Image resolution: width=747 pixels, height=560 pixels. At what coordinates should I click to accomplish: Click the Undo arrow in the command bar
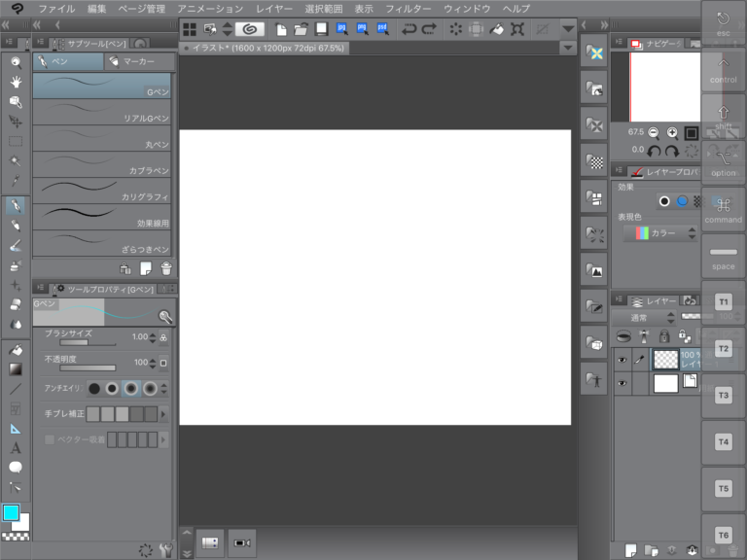tap(409, 29)
